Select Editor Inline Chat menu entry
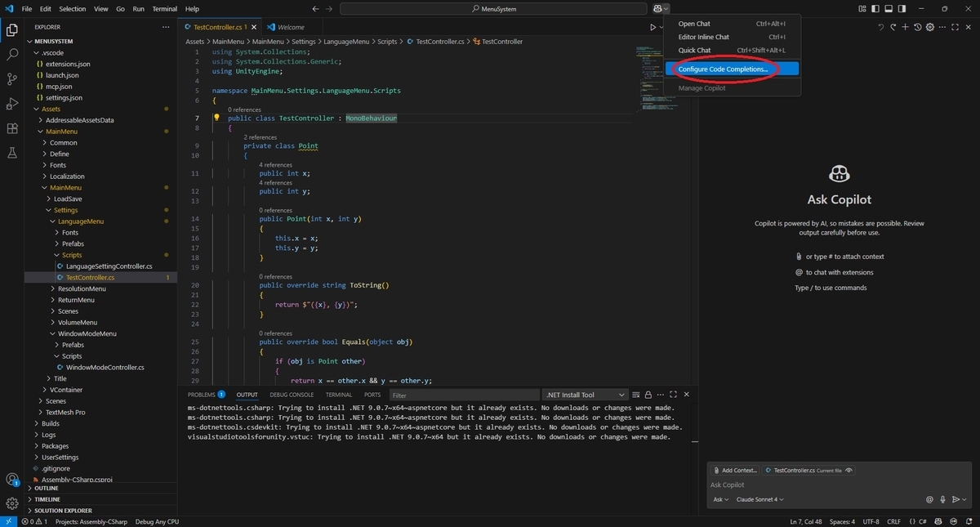980x527 pixels. pyautogui.click(x=732, y=37)
